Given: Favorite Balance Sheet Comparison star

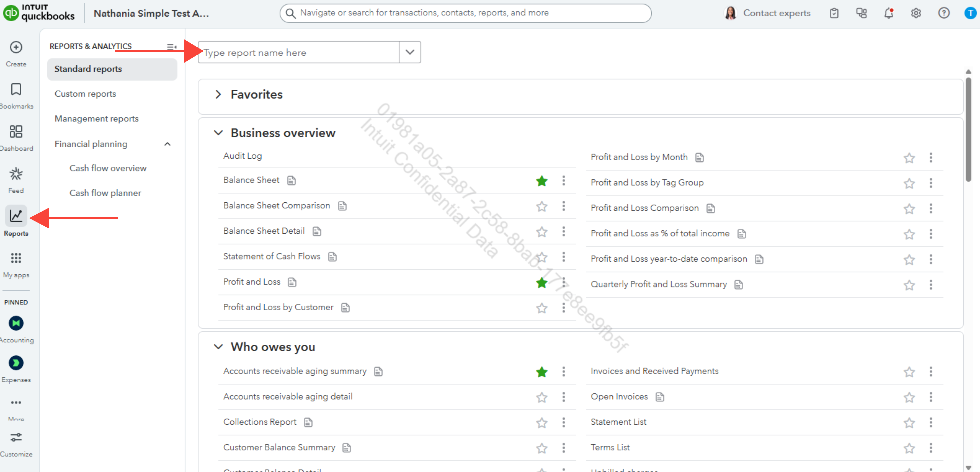Looking at the screenshot, I should (x=542, y=207).
